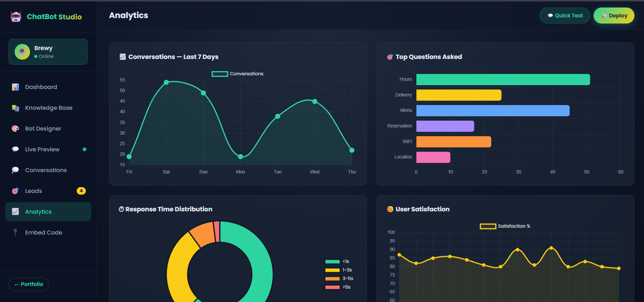Click the Fri data point on conversations chart

click(129, 157)
